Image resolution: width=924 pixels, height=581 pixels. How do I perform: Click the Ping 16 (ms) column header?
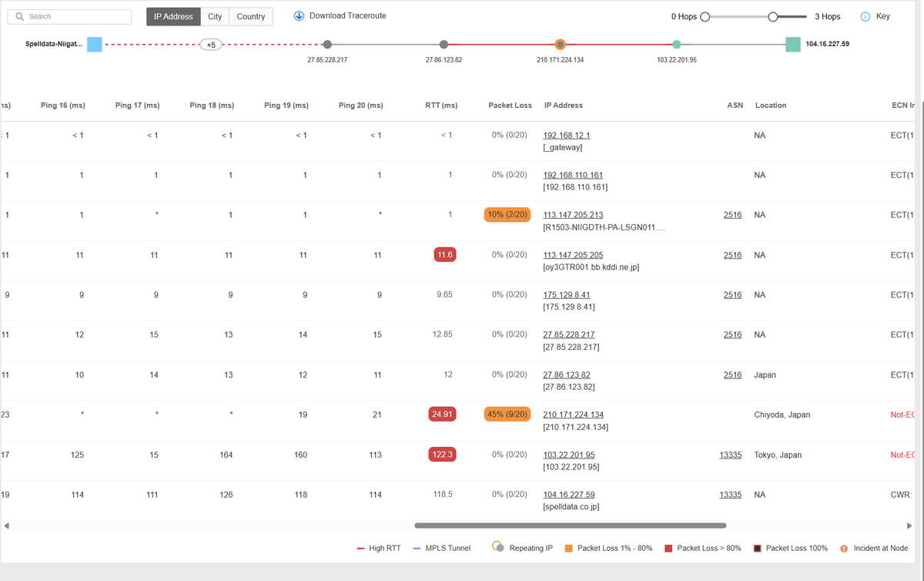[63, 106]
